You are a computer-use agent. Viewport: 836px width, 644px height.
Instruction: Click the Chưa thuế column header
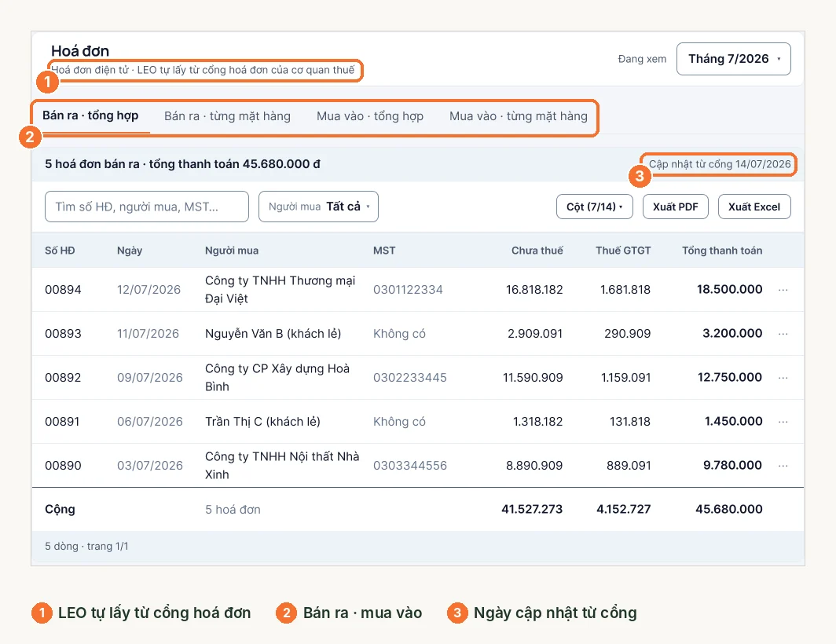[537, 251]
